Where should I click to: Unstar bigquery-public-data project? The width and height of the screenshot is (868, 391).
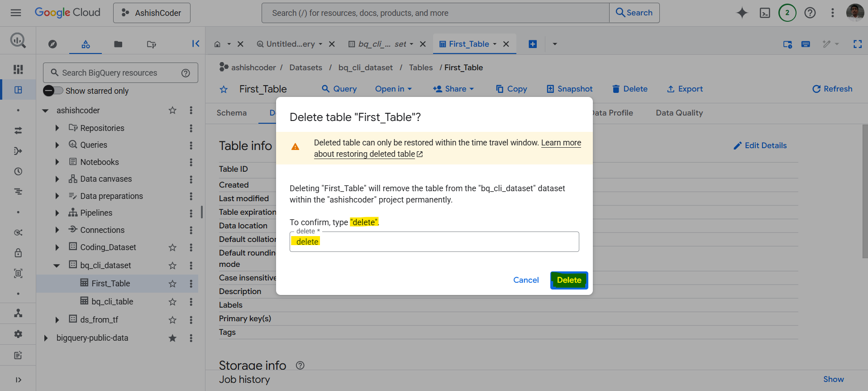tap(172, 338)
